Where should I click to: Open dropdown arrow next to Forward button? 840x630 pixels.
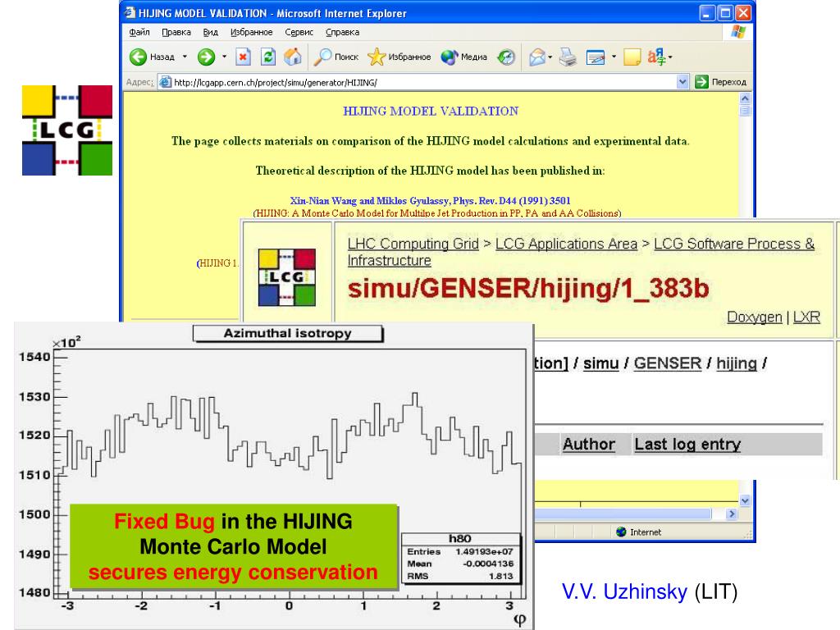(224, 57)
